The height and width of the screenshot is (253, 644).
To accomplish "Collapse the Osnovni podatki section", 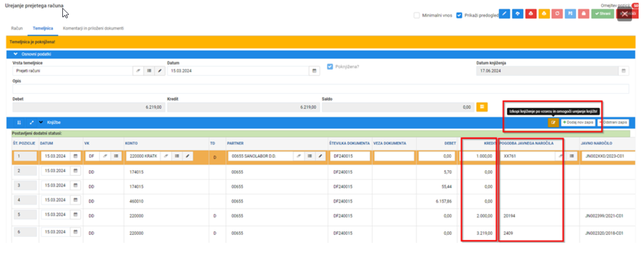I will point(16,54).
